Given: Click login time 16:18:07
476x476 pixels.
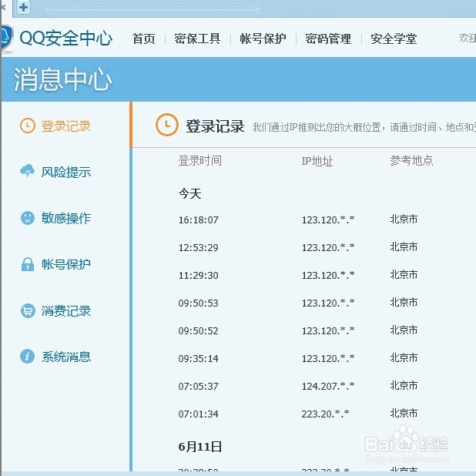Looking at the screenshot, I should pyautogui.click(x=198, y=220).
